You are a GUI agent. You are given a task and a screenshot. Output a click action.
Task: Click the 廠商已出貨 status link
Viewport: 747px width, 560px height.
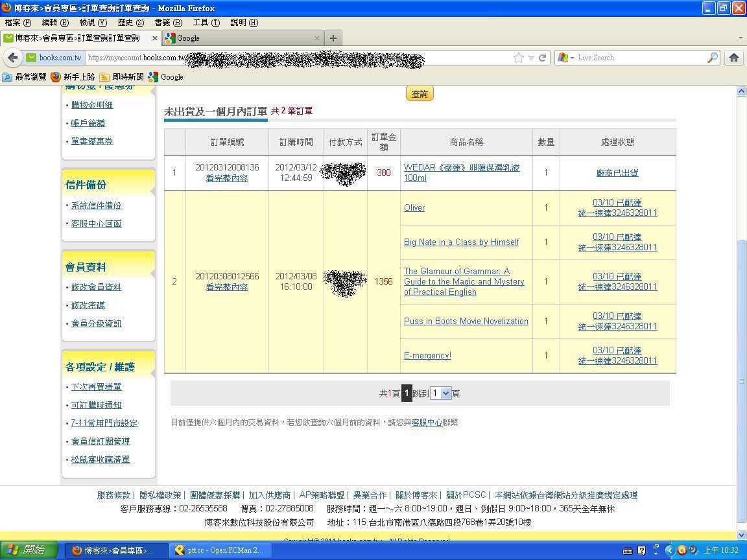[617, 173]
